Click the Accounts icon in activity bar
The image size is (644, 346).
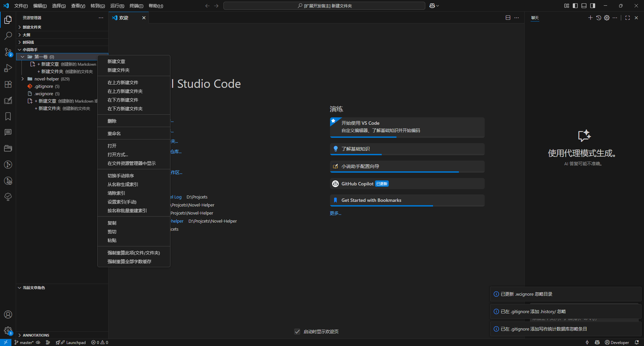pyautogui.click(x=8, y=314)
